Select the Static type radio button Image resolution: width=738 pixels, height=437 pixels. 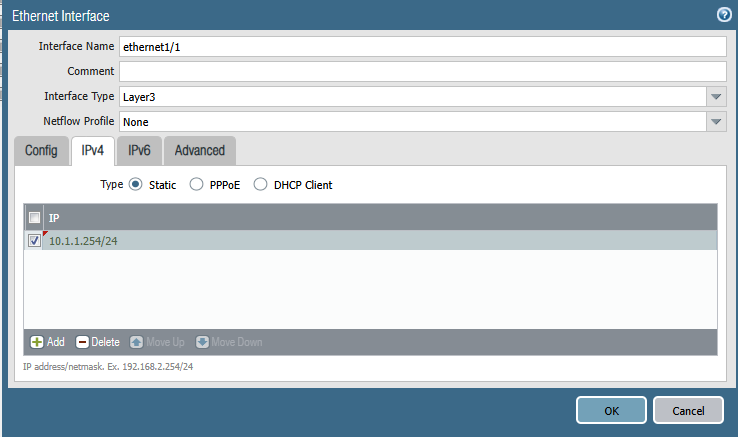point(136,184)
